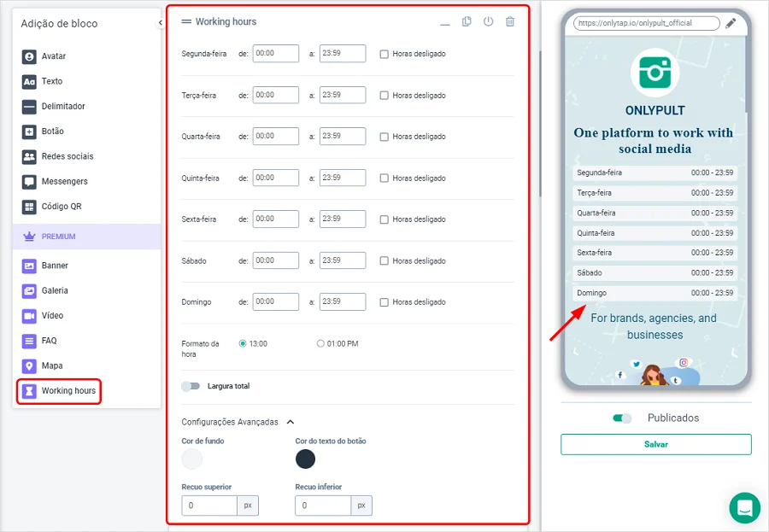Click the Instagram icon in phone preview
Image resolution: width=769 pixels, height=532 pixels.
click(684, 363)
